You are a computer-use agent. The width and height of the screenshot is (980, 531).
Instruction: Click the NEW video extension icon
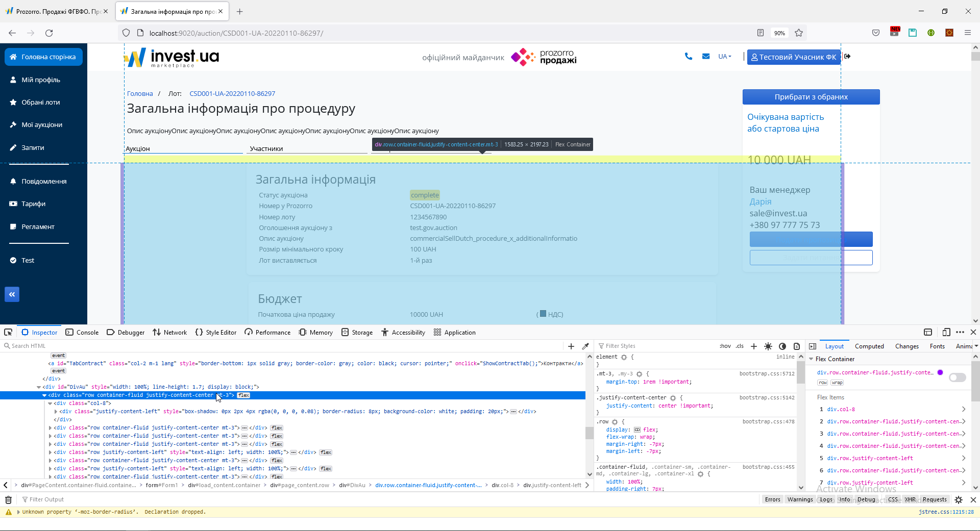click(x=895, y=32)
